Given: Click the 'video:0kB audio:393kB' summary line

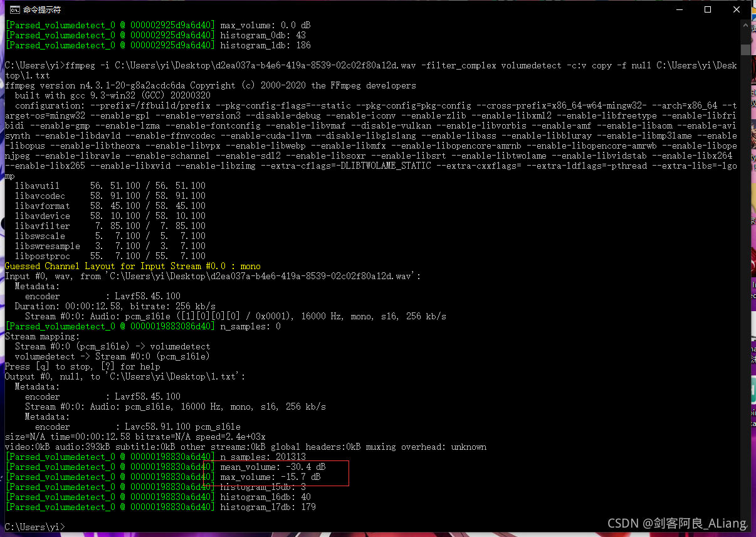Looking at the screenshot, I should click(246, 447).
